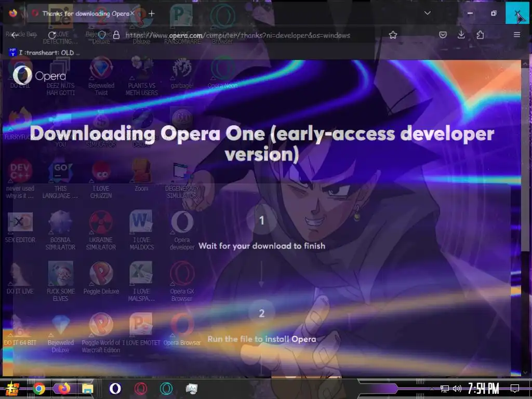Click the 7:54 PM taskbar clock
The width and height of the screenshot is (532, 399).
484,389
